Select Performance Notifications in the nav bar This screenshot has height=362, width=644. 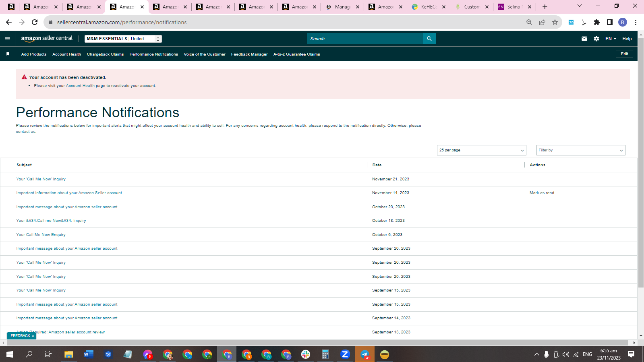154,54
